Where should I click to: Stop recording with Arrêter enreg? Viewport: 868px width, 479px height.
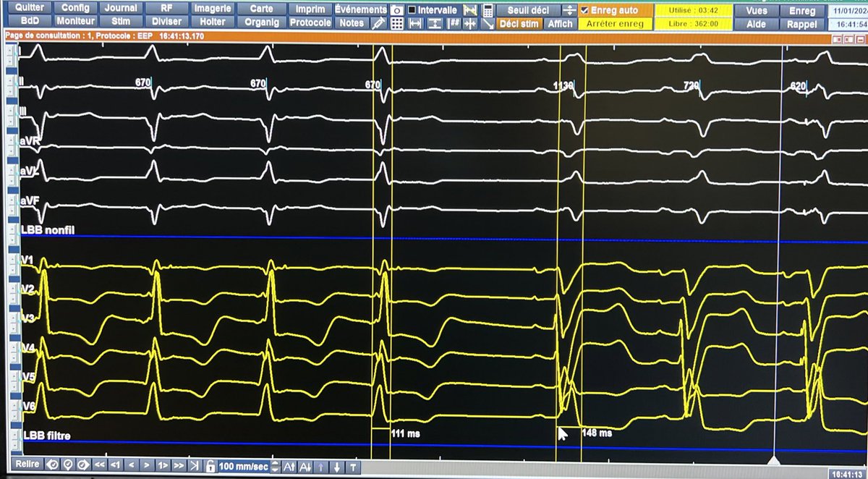point(614,24)
